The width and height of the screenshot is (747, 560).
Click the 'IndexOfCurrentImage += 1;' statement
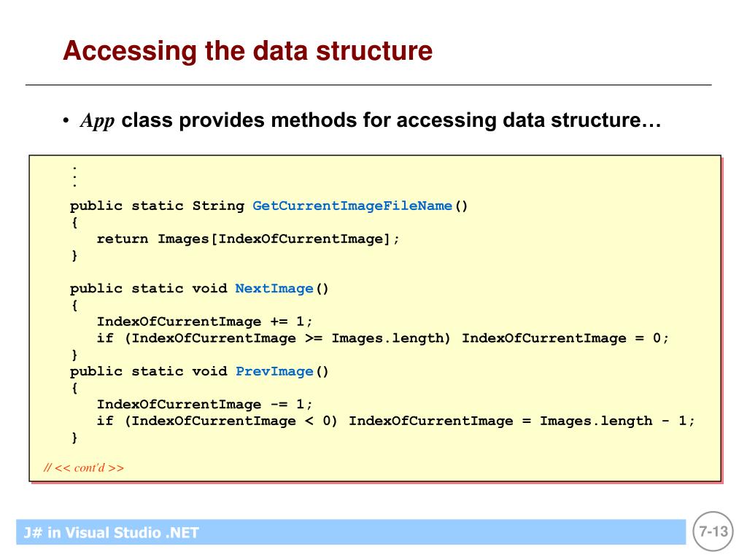pos(204,322)
